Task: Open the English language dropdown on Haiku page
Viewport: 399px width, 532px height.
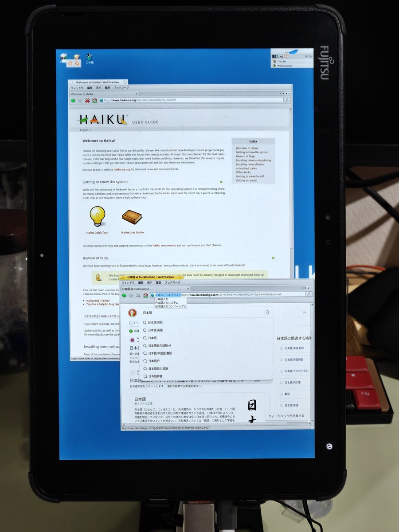Action: click(85, 130)
